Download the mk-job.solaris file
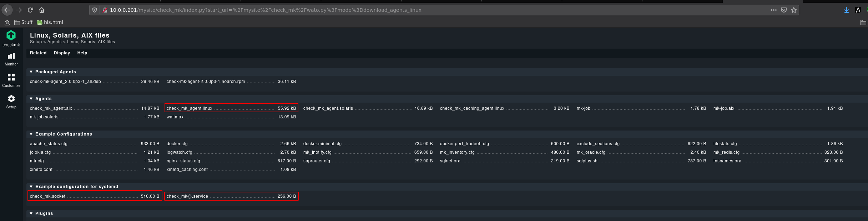 click(x=44, y=117)
